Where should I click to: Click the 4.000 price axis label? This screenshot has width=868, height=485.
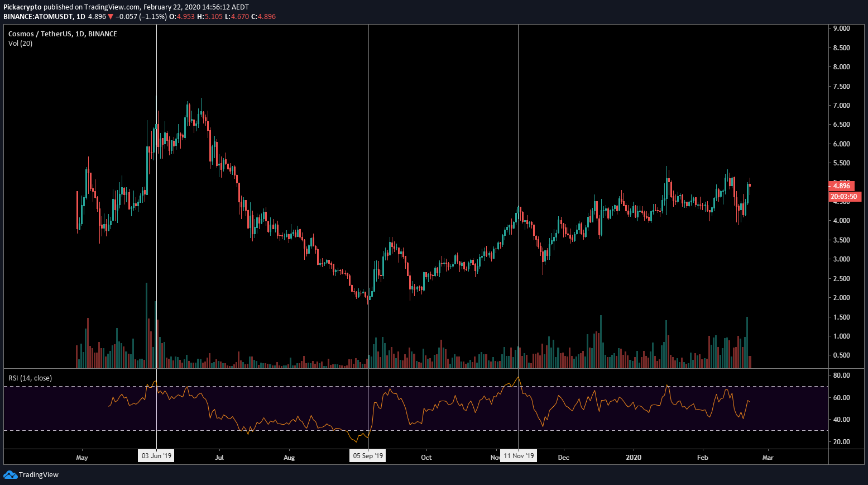pyautogui.click(x=841, y=221)
